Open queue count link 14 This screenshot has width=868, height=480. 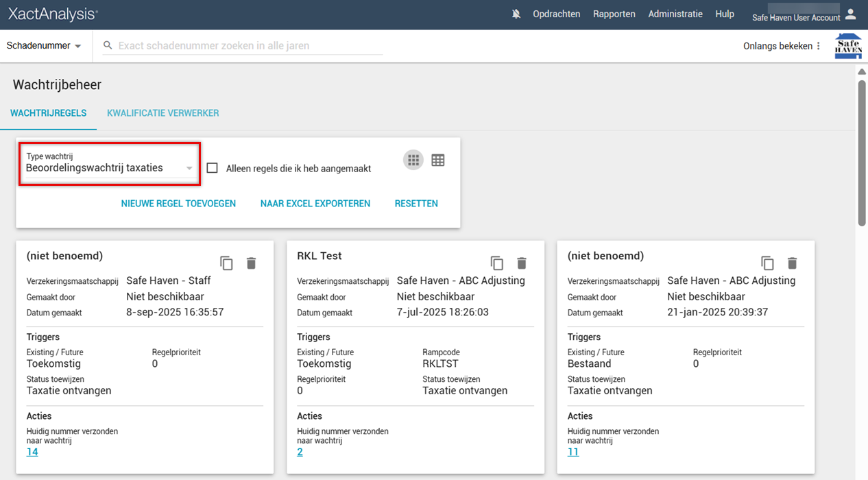click(32, 452)
